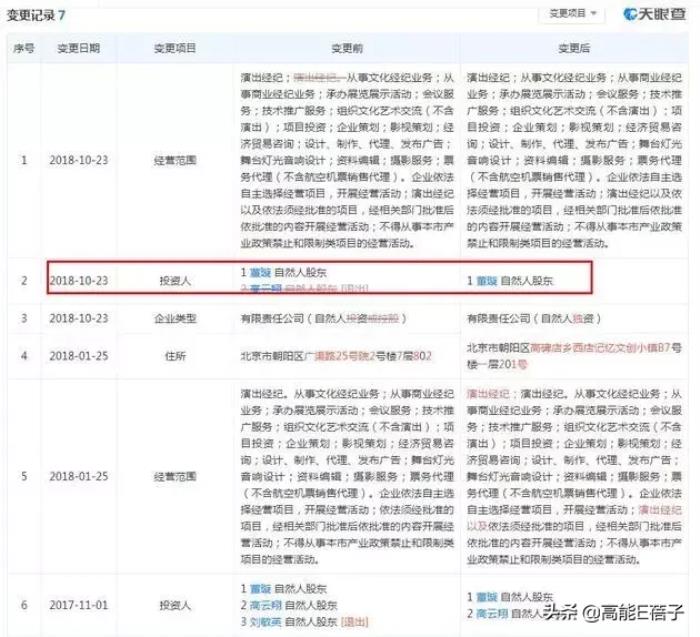Viewport: 700px width, 637px height.
Task: Open the 变更项目 filter dropdown
Action: pyautogui.click(x=572, y=14)
